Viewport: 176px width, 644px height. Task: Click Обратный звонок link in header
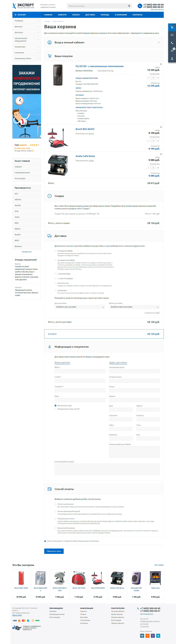[157, 10]
